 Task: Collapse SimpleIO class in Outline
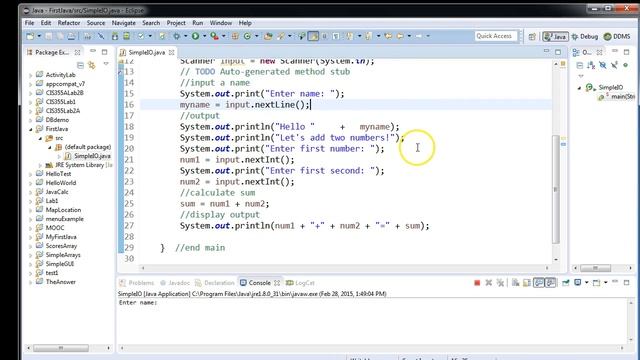pyautogui.click(x=579, y=88)
